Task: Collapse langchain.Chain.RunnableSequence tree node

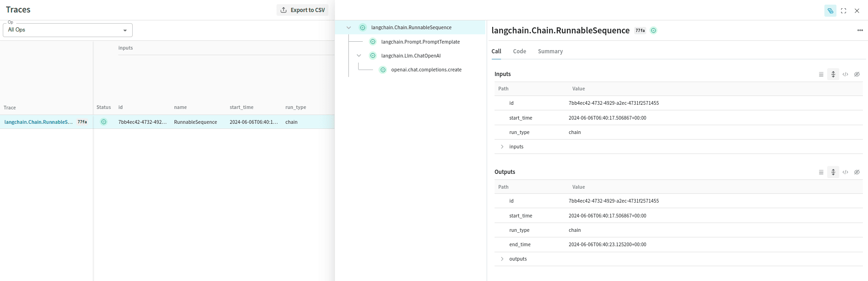Action: click(x=349, y=28)
